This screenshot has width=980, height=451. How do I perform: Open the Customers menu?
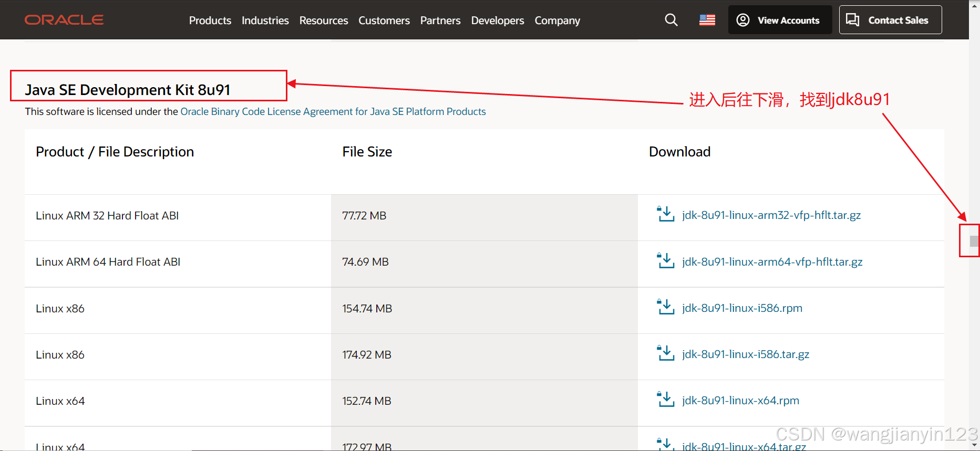tap(384, 20)
